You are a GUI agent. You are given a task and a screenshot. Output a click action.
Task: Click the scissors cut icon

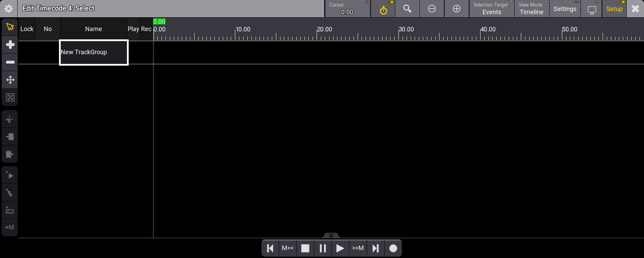point(10,120)
